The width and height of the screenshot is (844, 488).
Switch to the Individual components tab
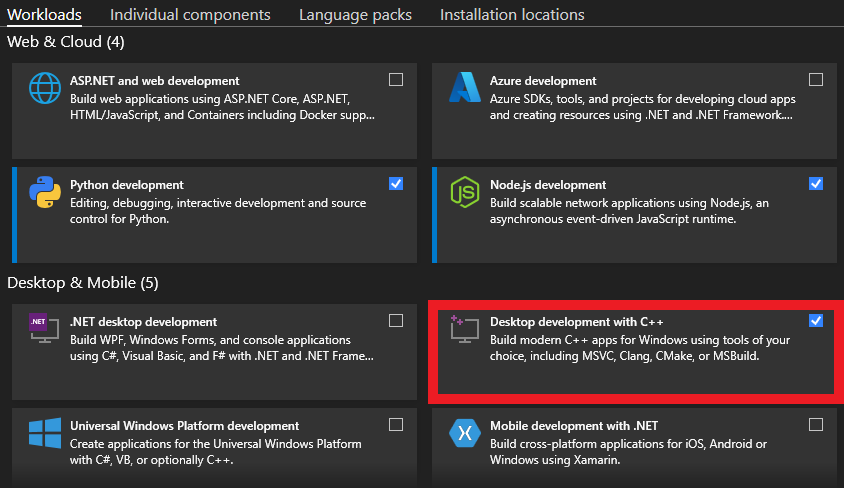tap(190, 15)
